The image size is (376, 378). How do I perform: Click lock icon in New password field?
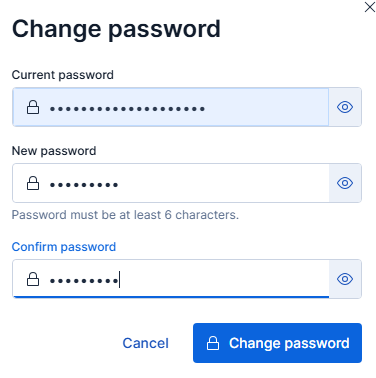[x=33, y=183]
